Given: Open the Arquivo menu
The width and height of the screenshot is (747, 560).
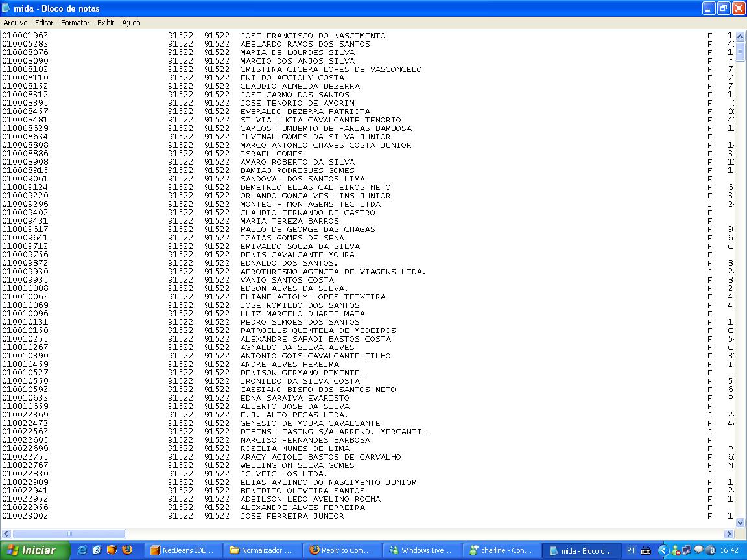Looking at the screenshot, I should [x=16, y=23].
